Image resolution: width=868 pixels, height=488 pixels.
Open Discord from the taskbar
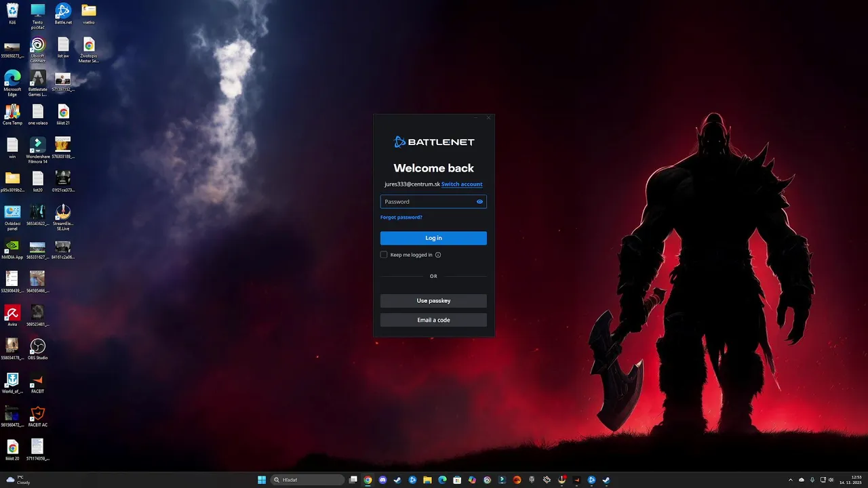382,480
